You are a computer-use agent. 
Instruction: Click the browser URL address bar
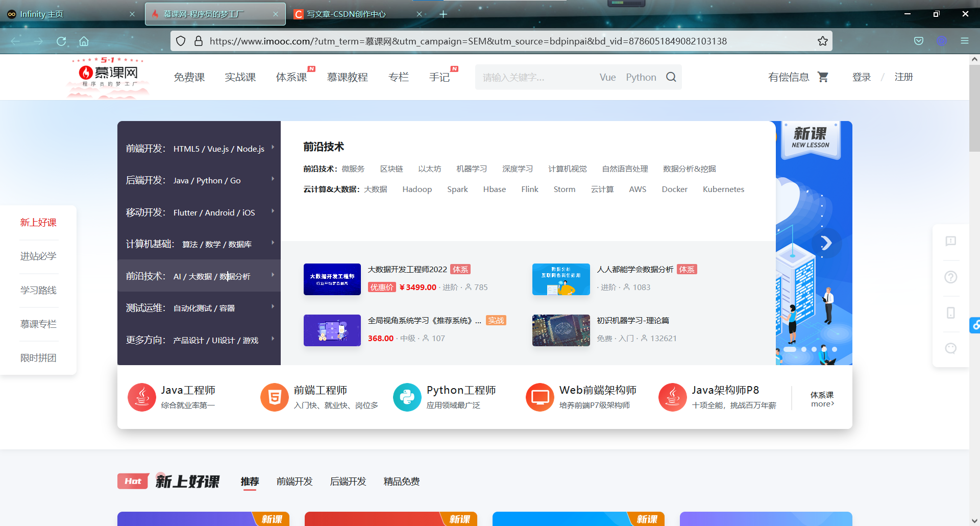pyautogui.click(x=500, y=41)
